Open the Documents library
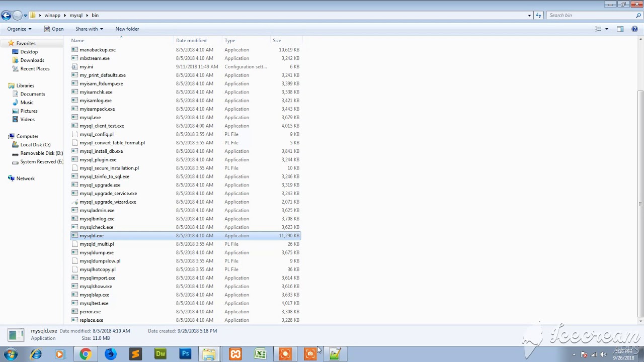Screen dimensions: 644x362 33,94
